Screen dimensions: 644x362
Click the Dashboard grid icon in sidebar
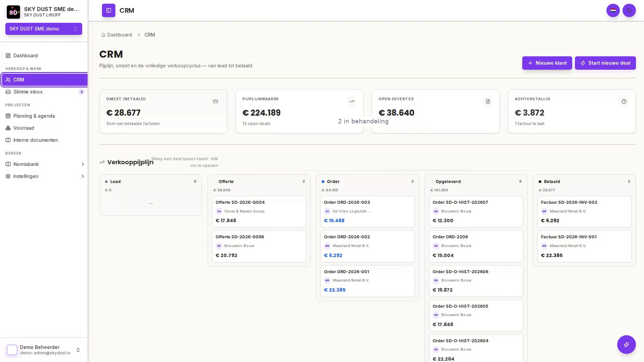click(8, 56)
